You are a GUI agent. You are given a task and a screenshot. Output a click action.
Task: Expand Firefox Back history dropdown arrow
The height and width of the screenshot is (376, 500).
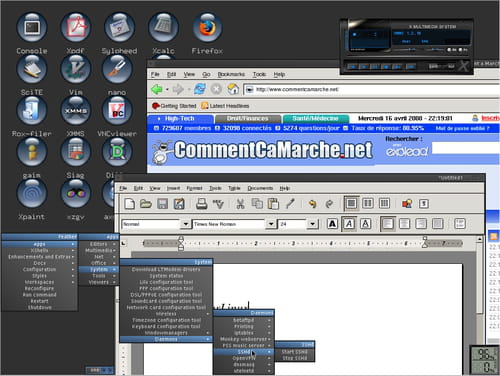click(x=167, y=89)
